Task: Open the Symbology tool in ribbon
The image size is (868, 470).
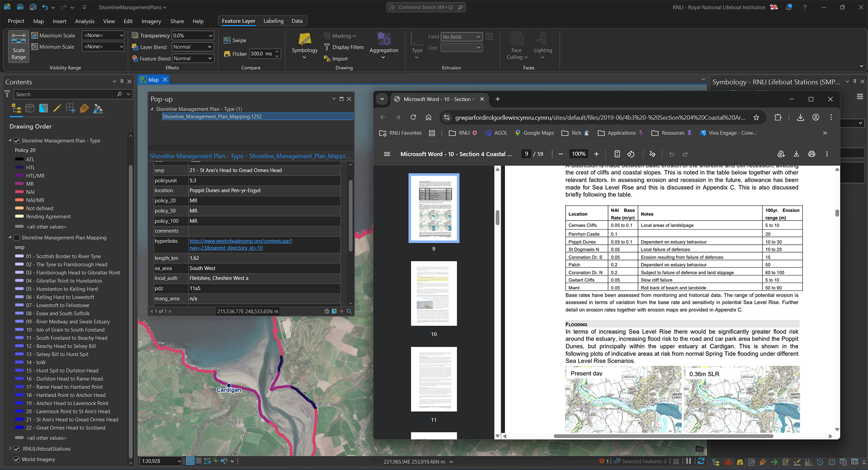Action: coord(305,45)
